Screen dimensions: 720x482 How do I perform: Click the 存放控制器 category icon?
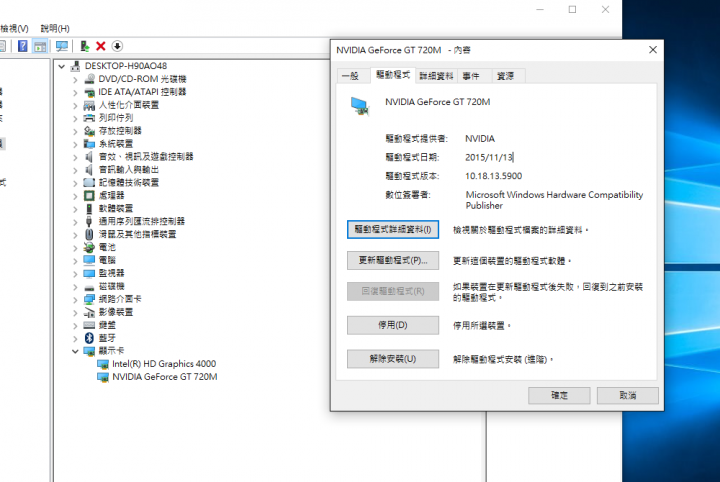90,131
